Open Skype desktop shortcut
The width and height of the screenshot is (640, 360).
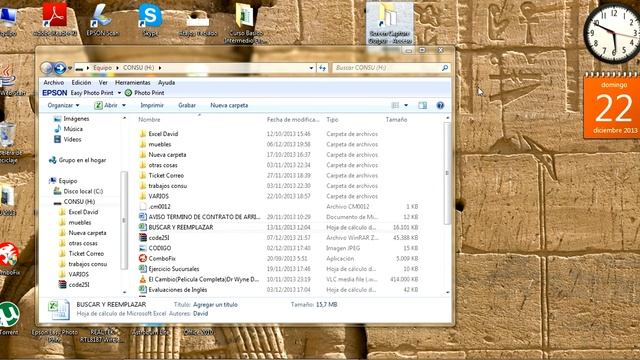pos(150,20)
